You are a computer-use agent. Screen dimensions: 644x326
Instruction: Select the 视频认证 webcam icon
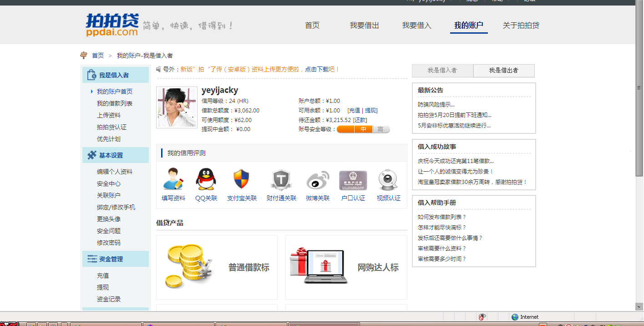(388, 180)
